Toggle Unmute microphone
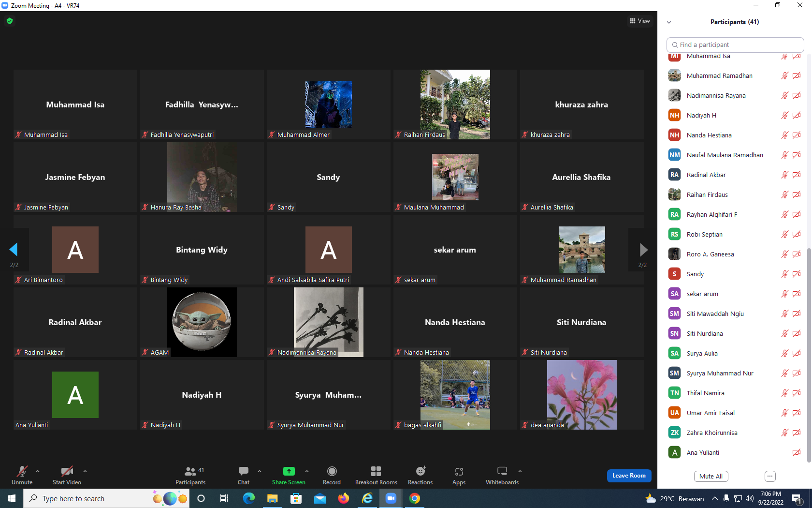The image size is (812, 508). [x=22, y=475]
